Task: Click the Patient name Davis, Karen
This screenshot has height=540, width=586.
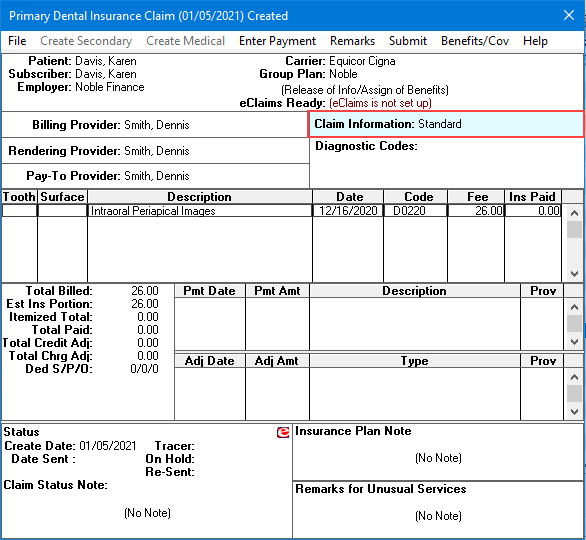Action: (x=106, y=61)
